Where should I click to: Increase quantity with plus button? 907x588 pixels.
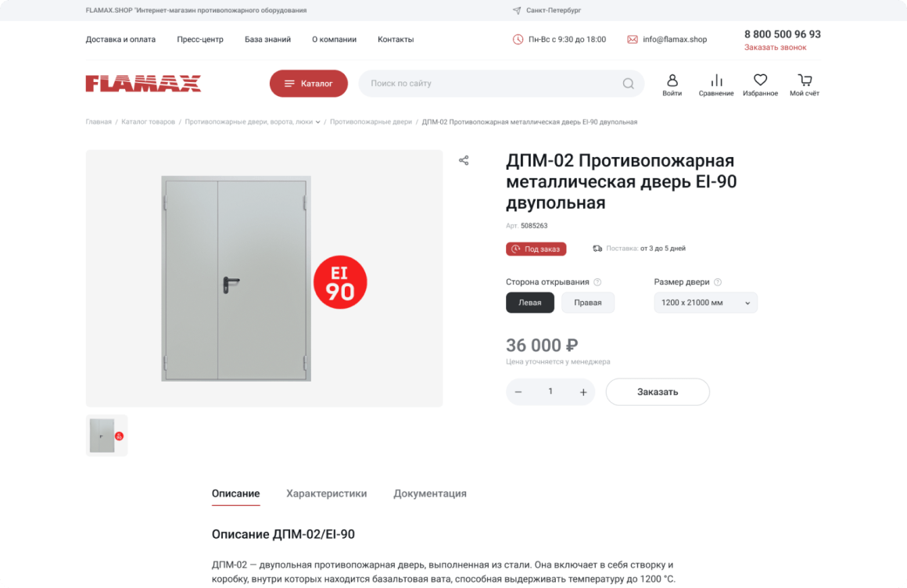tap(583, 393)
